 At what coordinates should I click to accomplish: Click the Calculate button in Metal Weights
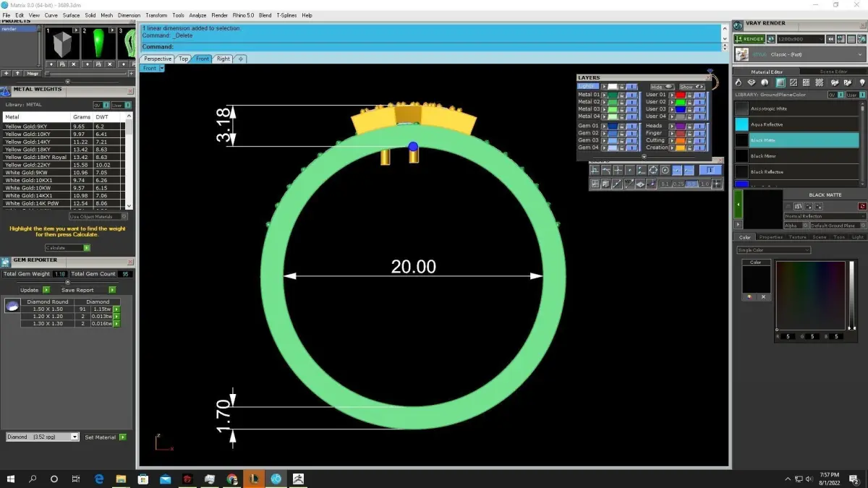(x=68, y=247)
